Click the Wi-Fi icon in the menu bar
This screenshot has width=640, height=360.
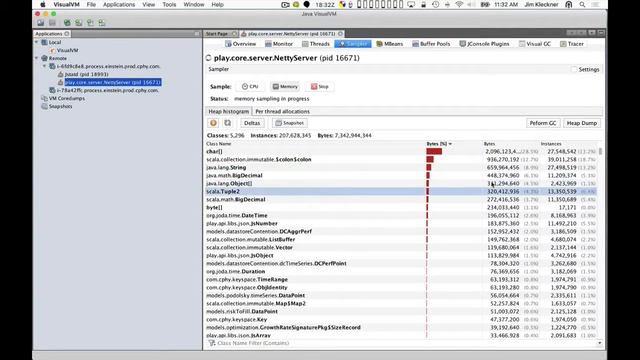[459, 4]
